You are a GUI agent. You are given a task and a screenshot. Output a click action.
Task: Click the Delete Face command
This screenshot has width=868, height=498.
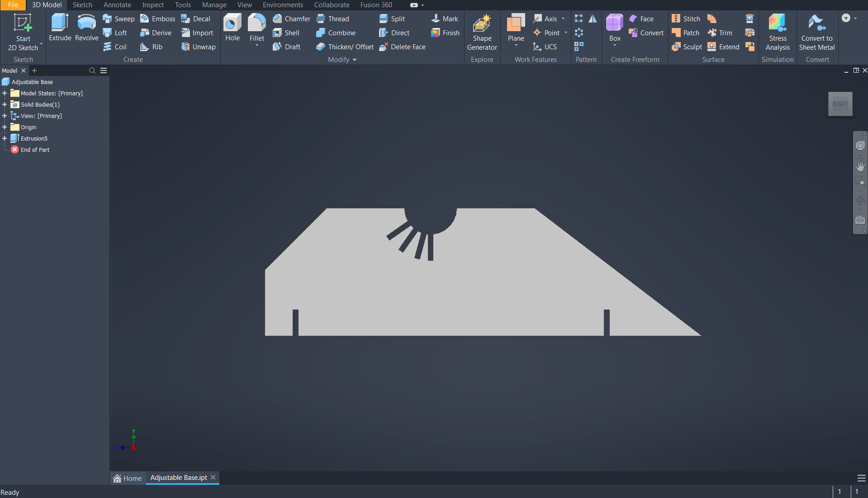pyautogui.click(x=403, y=47)
